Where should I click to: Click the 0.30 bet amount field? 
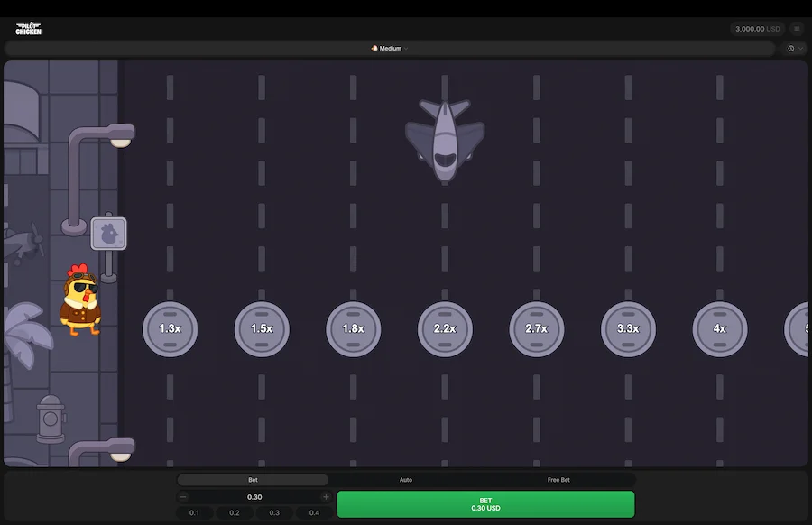pyautogui.click(x=254, y=497)
